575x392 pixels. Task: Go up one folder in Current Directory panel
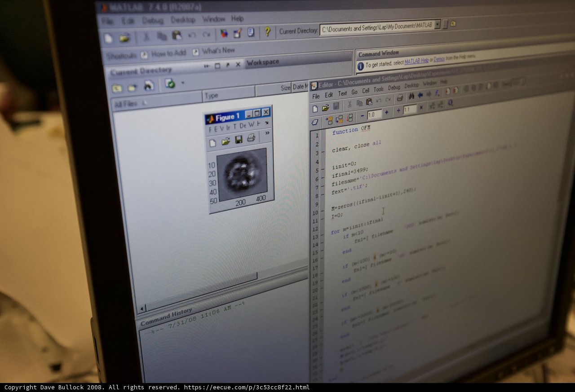click(117, 88)
